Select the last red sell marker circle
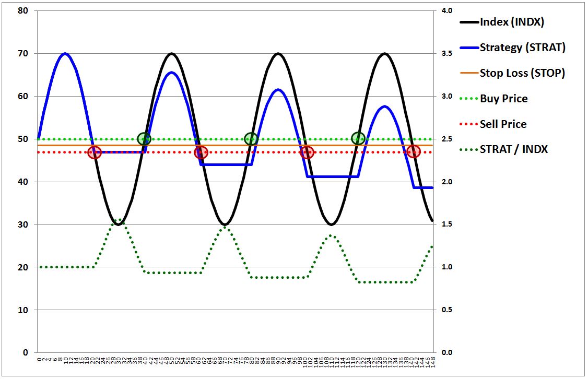 (x=414, y=152)
